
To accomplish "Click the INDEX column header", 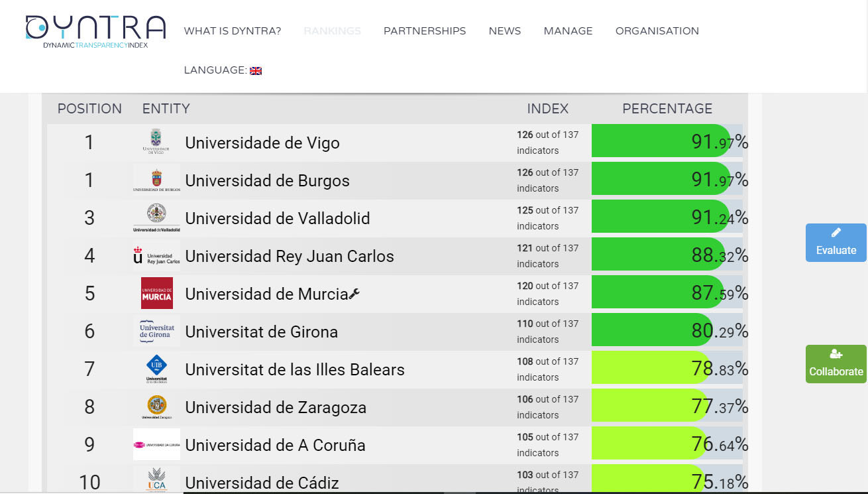I will coord(548,109).
